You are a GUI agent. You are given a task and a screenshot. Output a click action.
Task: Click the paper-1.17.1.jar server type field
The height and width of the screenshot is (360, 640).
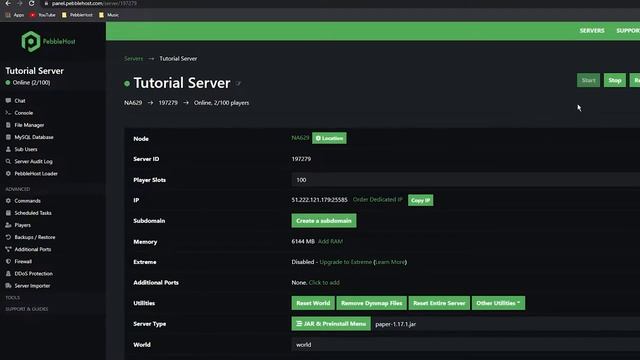[x=505, y=324]
